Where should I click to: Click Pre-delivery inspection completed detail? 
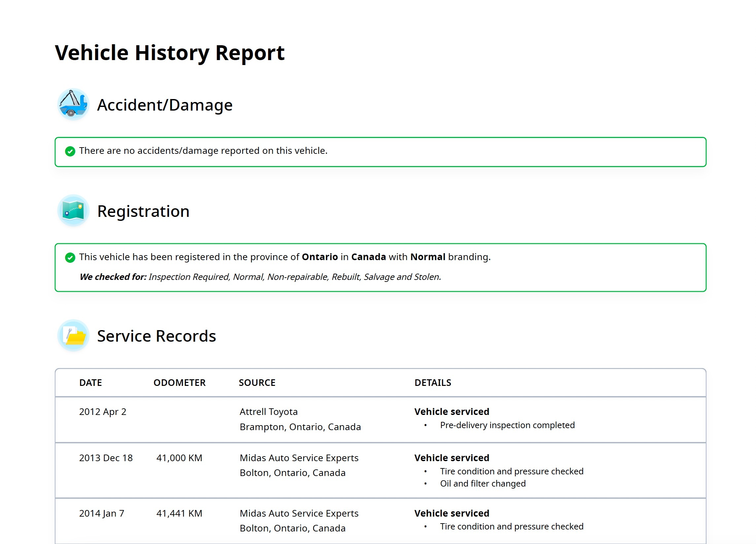[x=507, y=425]
